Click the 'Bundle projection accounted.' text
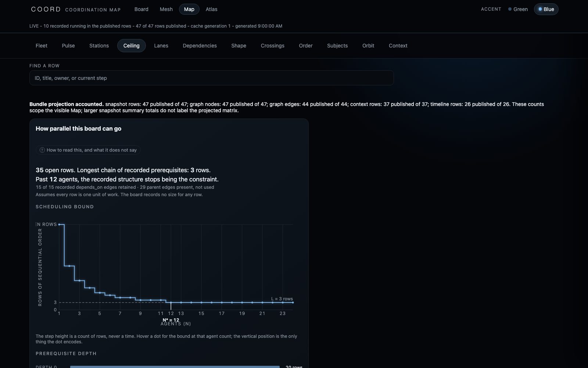588x368 pixels. [x=67, y=104]
